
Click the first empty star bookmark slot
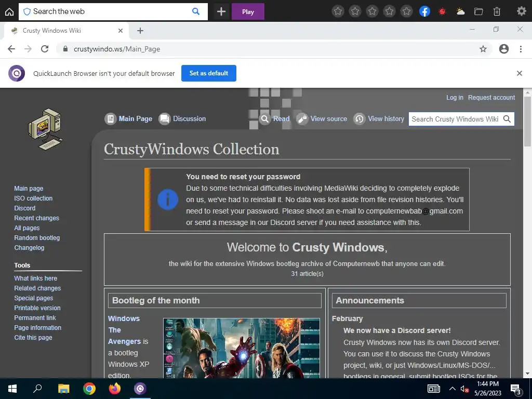point(338,11)
